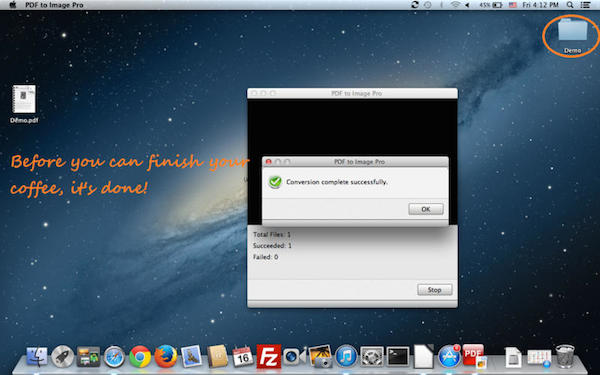Open System Preferences gear in dock
Screen dimensions: 600x375
coord(372,357)
